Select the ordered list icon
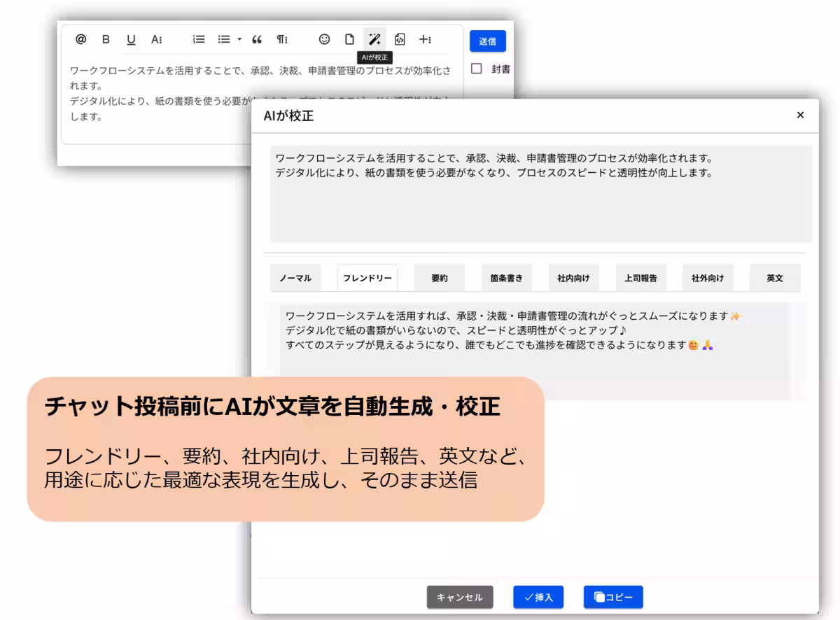Image resolution: width=840 pixels, height=620 pixels. coord(198,39)
